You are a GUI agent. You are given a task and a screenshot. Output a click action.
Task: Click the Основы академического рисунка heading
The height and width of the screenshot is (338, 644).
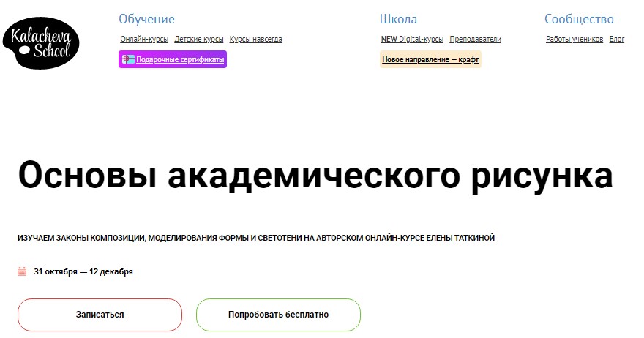point(315,176)
